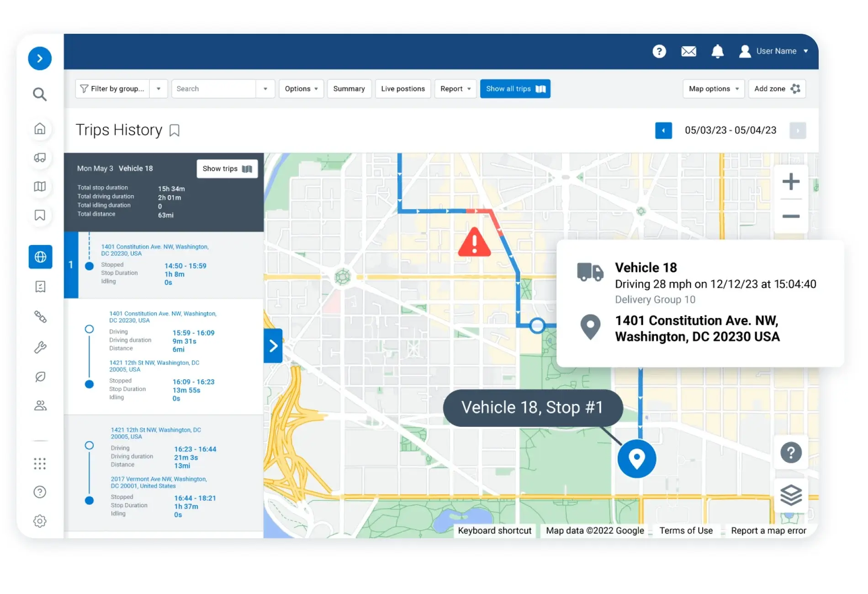Select the bookmark icon in the sidebar

click(40, 216)
